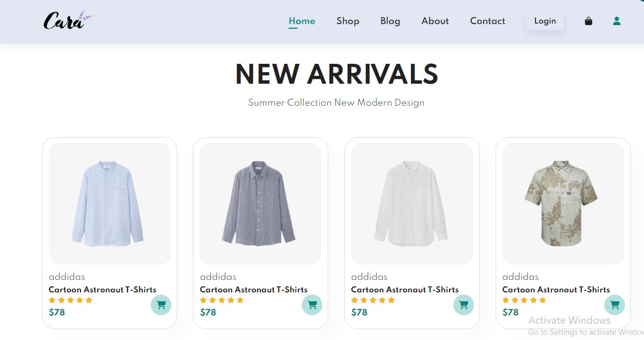This screenshot has width=644, height=340.
Task: Open the About page link
Action: 435,21
